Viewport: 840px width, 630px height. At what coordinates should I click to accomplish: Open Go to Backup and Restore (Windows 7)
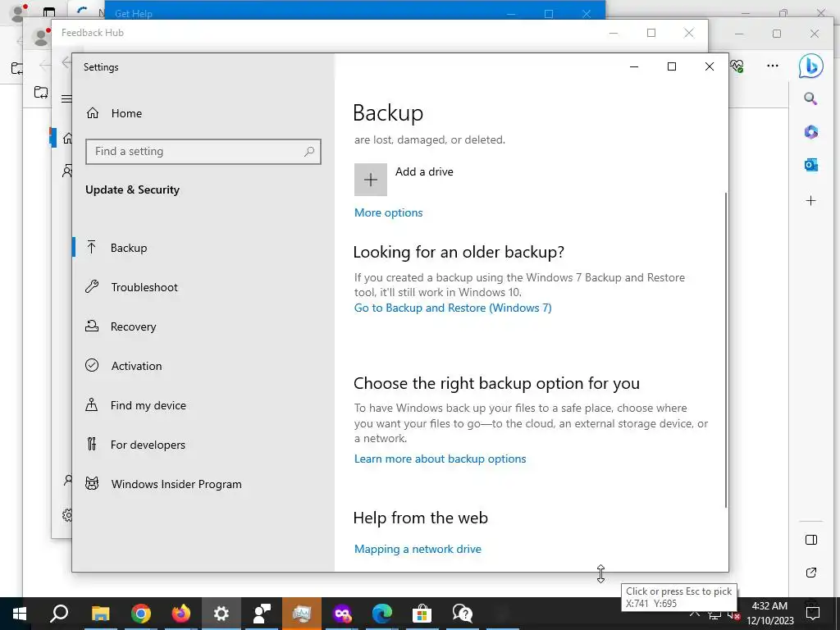point(453,308)
